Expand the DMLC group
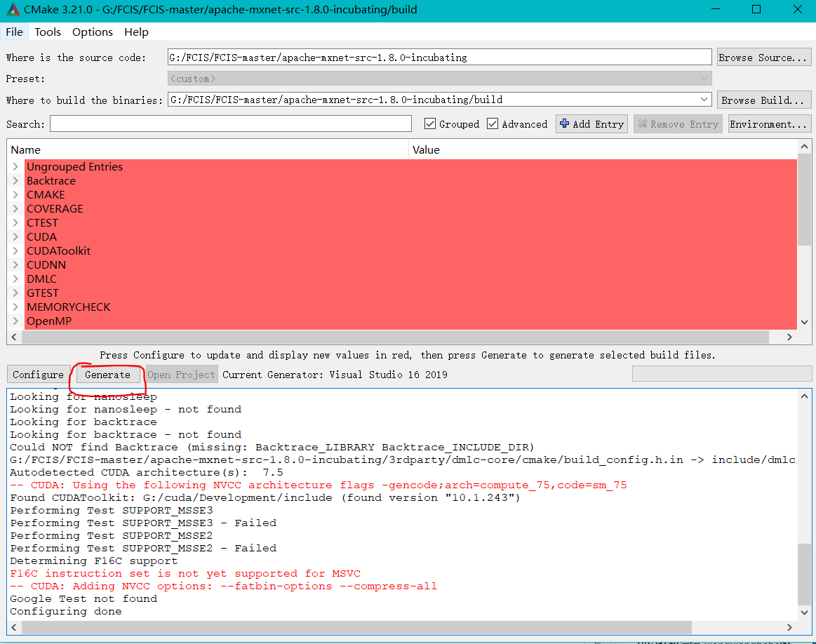The height and width of the screenshot is (644, 816). coord(15,279)
